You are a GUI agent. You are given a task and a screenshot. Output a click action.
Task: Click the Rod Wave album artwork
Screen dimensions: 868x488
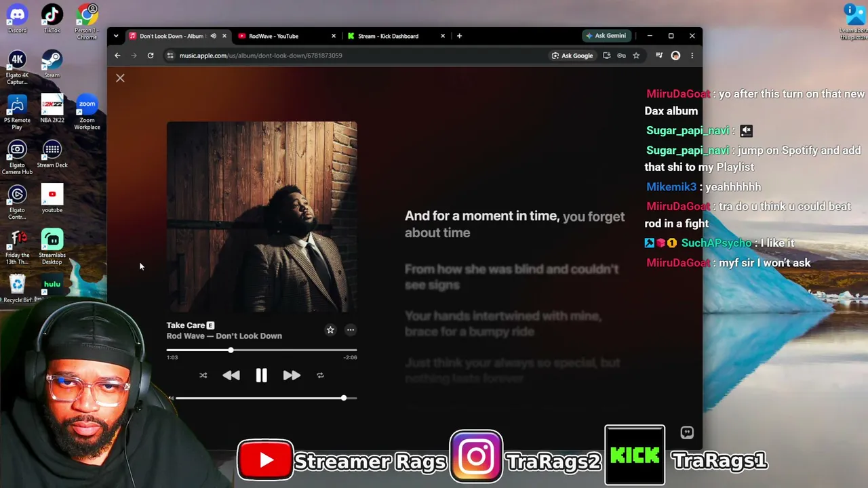point(262,217)
